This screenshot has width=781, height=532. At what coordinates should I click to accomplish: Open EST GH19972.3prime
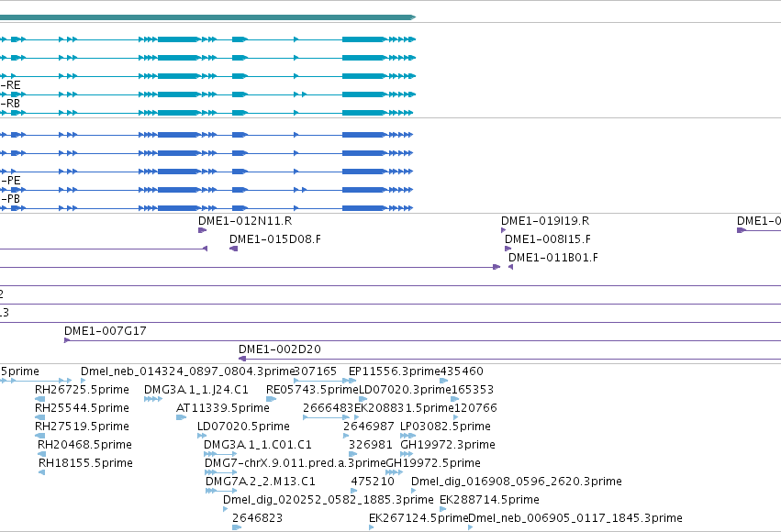point(448,445)
